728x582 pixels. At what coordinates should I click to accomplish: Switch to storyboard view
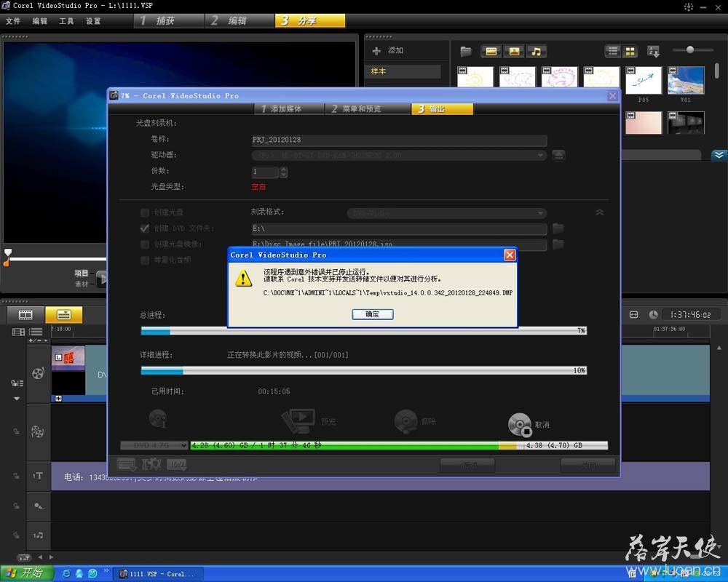pyautogui.click(x=25, y=315)
